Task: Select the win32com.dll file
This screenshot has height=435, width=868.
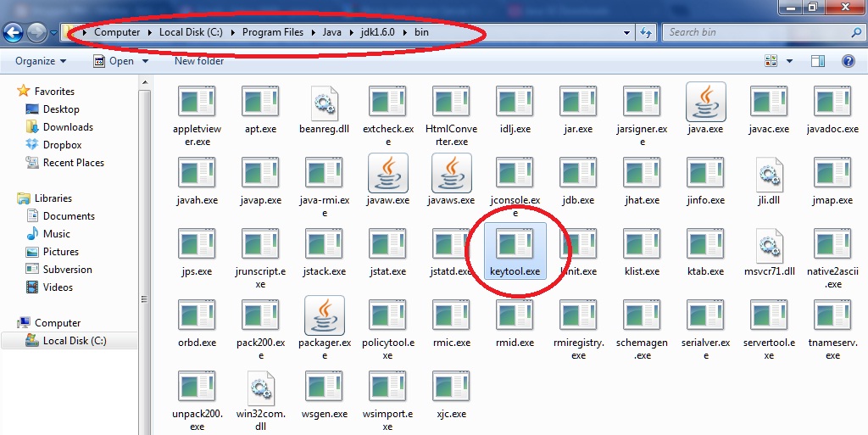Action: coord(261,401)
